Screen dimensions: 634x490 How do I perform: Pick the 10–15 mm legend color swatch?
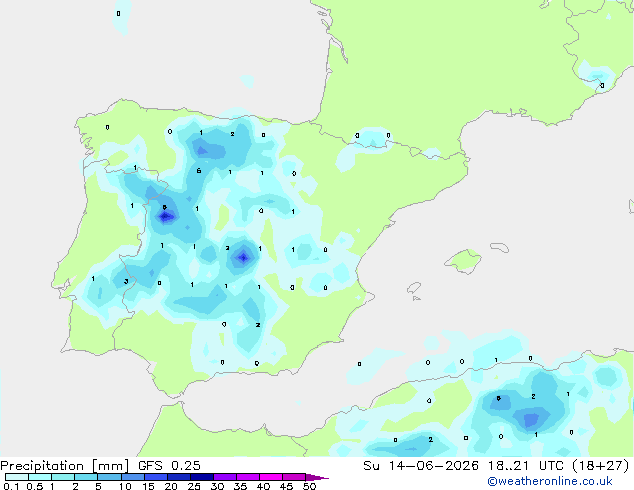pyautogui.click(x=133, y=477)
